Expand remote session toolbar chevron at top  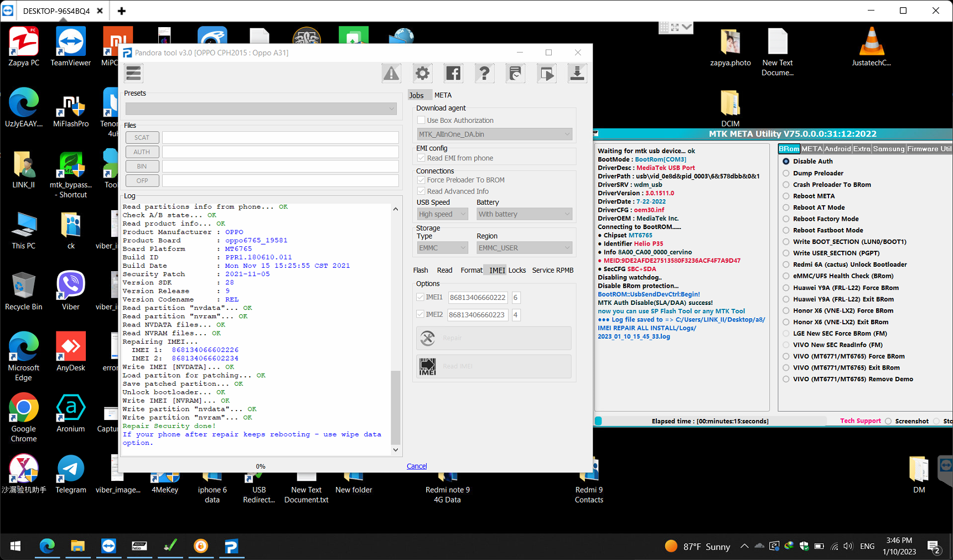click(x=687, y=27)
